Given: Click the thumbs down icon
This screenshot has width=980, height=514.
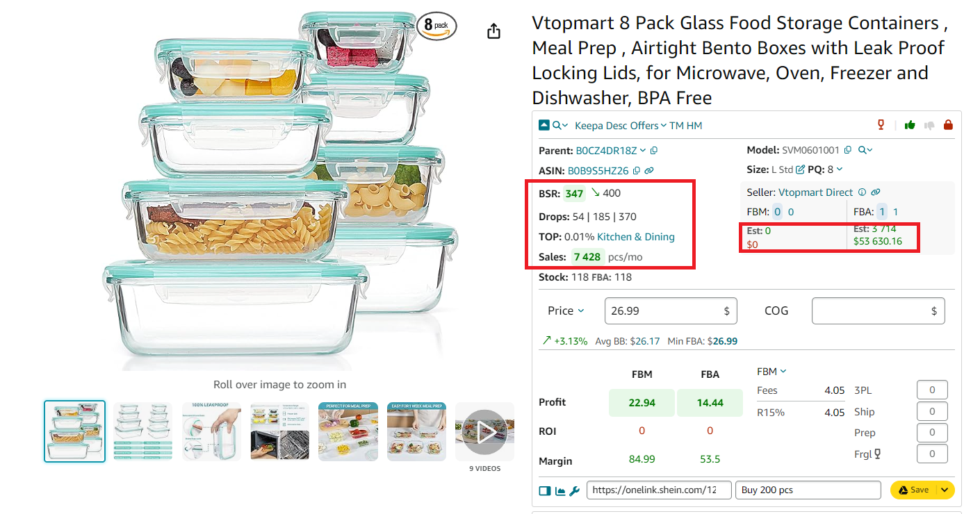Looking at the screenshot, I should tap(929, 124).
